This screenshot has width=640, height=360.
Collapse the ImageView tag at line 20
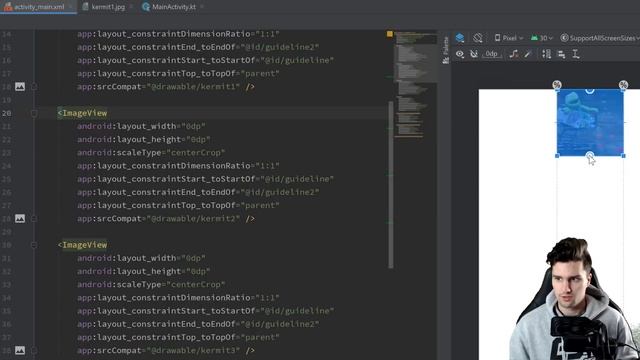pos(34,113)
